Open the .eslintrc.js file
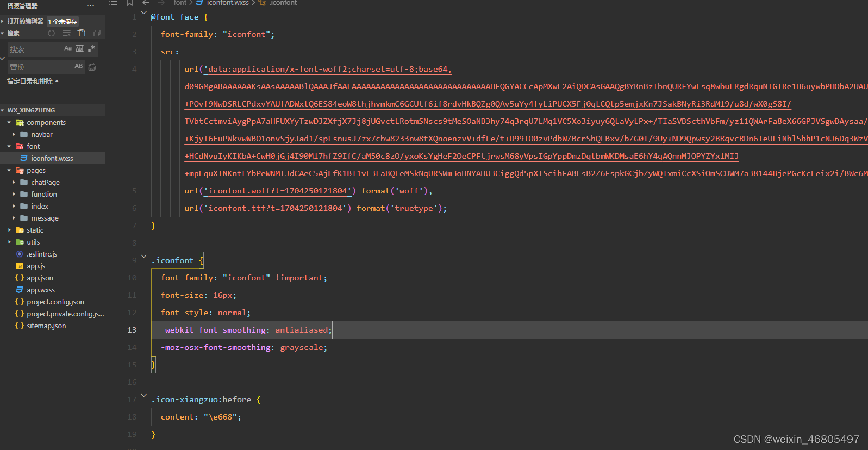 42,254
